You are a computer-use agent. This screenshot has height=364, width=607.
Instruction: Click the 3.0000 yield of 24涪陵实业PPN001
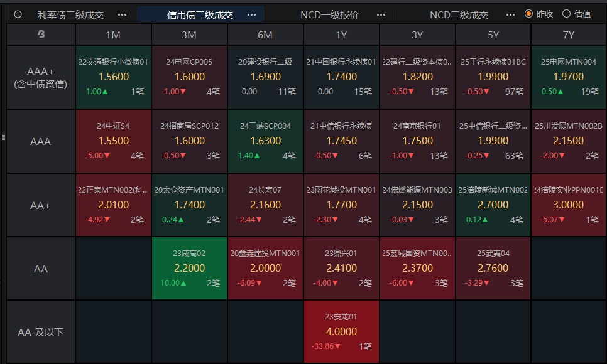tap(568, 205)
